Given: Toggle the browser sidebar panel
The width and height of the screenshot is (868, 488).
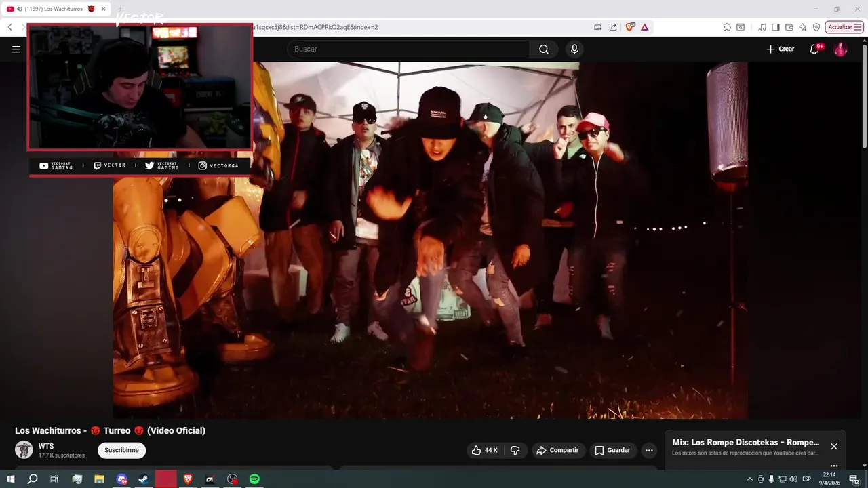Looking at the screenshot, I should pos(776,27).
